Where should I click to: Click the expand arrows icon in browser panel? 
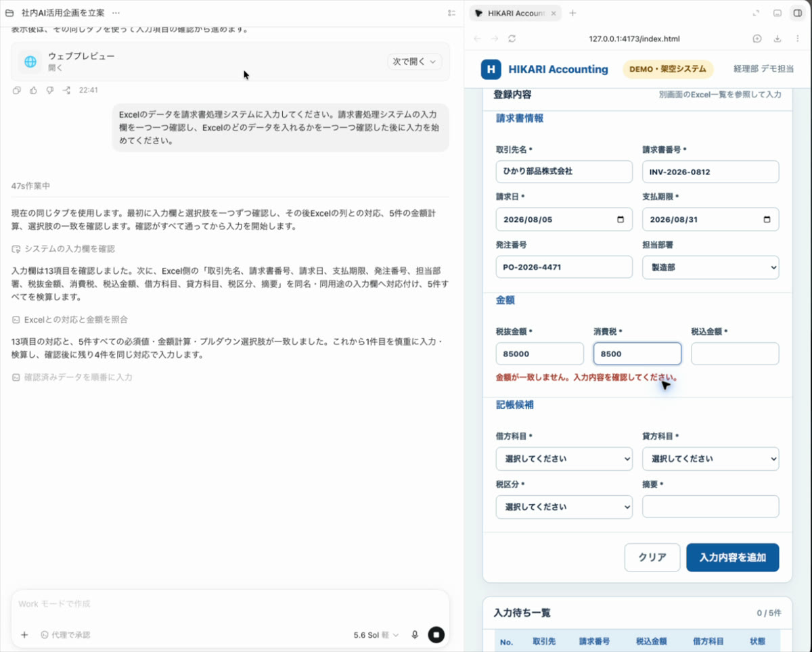[x=757, y=13]
